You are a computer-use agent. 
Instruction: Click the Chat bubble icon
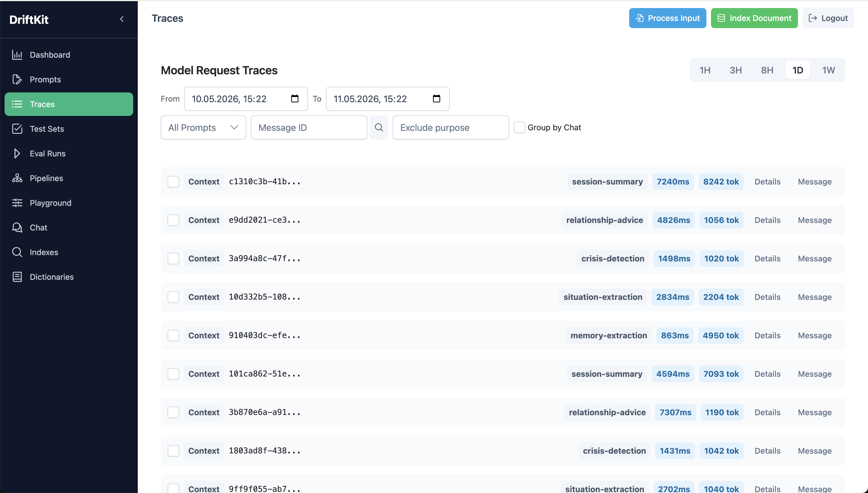[x=17, y=228]
